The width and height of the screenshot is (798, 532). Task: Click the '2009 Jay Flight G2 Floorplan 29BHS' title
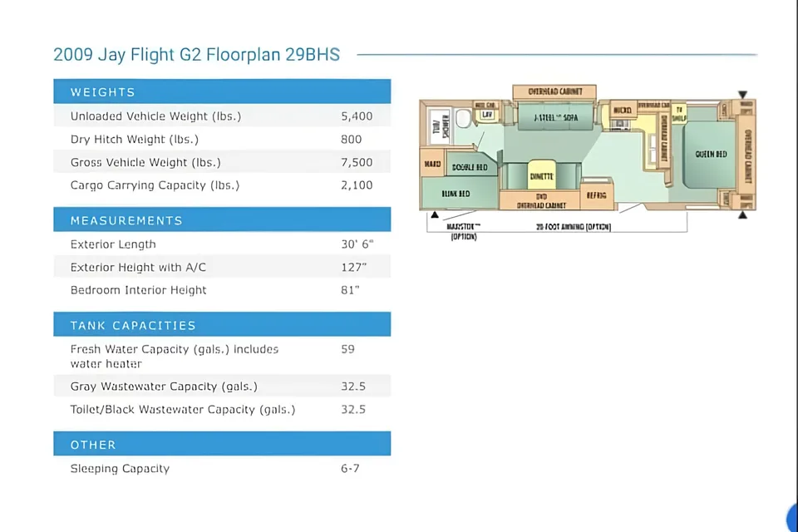[196, 55]
